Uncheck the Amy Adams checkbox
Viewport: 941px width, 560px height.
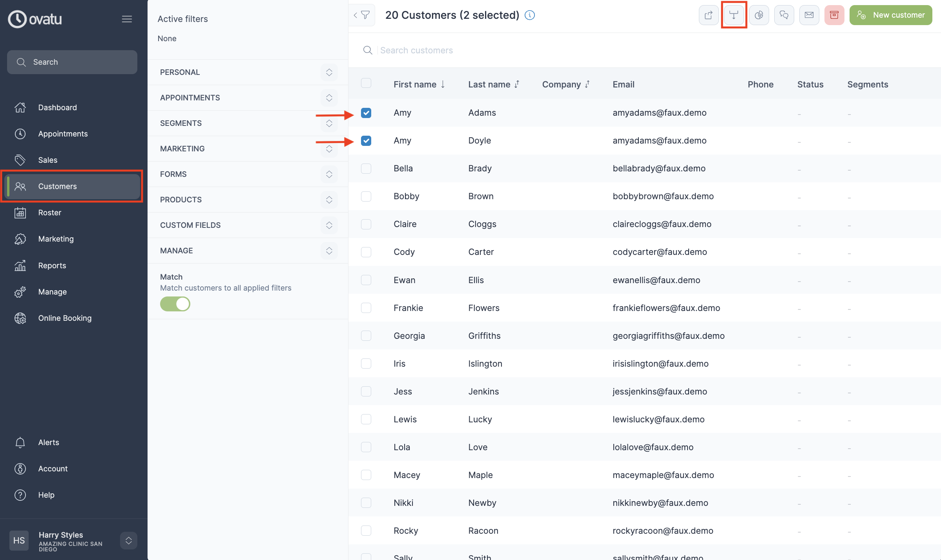coord(366,113)
